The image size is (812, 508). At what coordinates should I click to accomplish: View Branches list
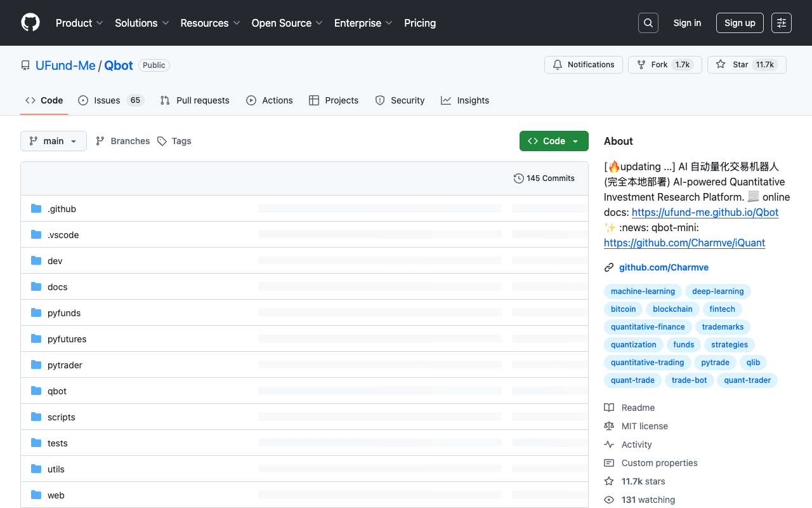[x=123, y=141]
